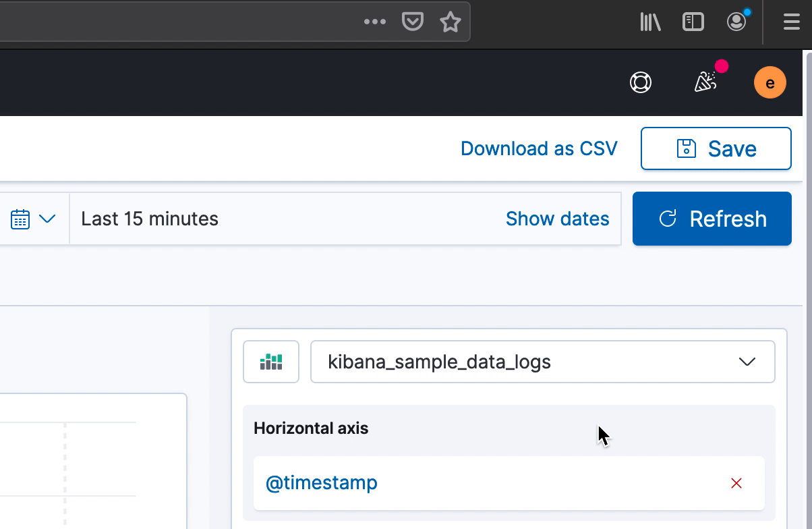Open the Firefox Library icon
The image size is (812, 529).
(650, 22)
